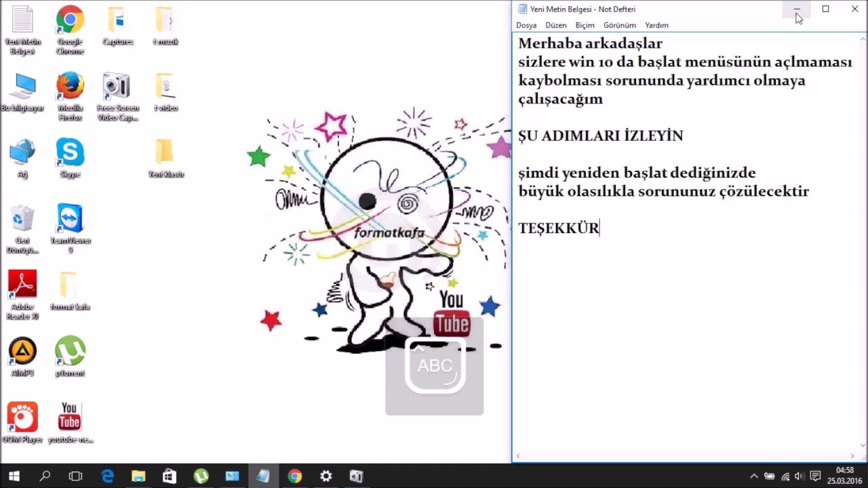Select the µTorrent desktop shortcut
This screenshot has height=488, width=868.
click(x=70, y=357)
